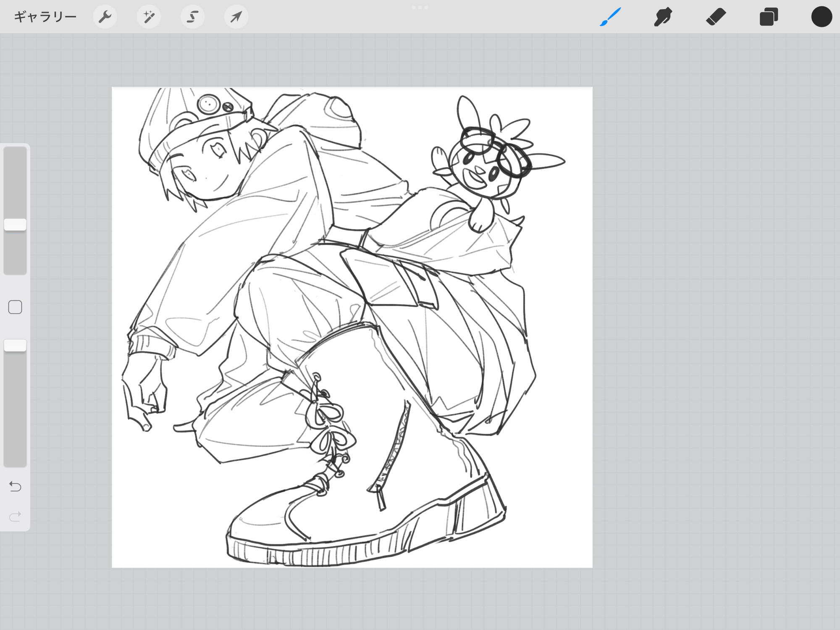The image size is (840, 630).
Task: Open the Actions wrench menu
Action: (x=105, y=17)
